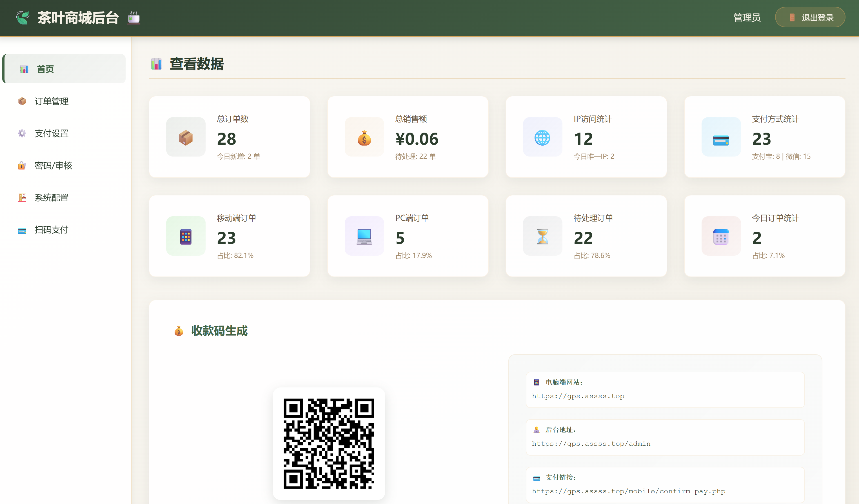Viewport: 859px width, 504px height.
Task: Click the leaf logo in header
Action: coord(23,18)
